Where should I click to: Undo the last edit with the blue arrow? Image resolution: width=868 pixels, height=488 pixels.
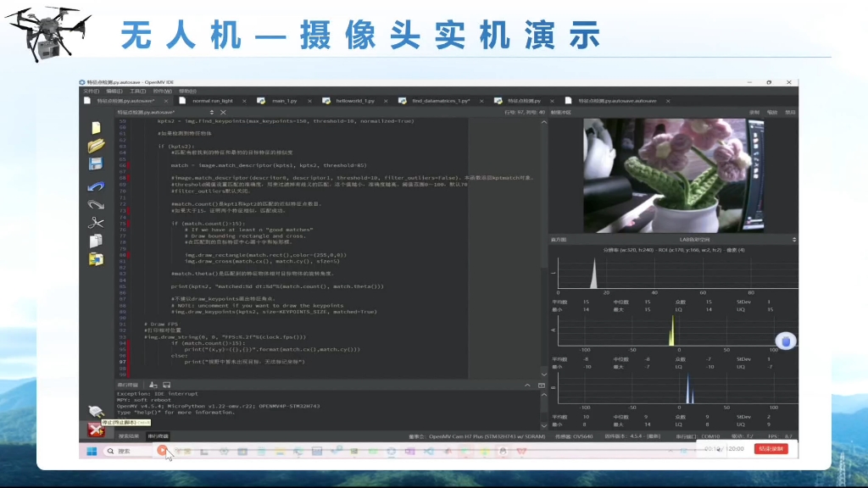pyautogui.click(x=96, y=186)
